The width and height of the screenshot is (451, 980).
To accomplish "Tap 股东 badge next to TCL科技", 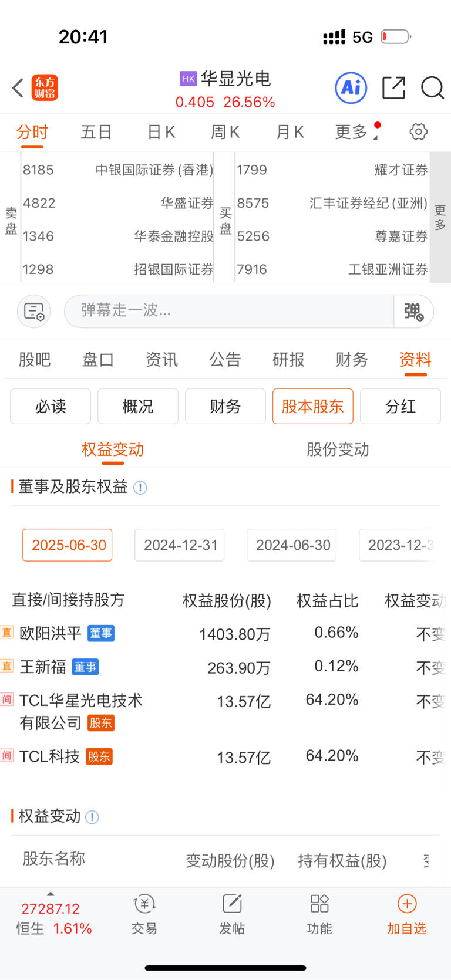I will (x=99, y=756).
